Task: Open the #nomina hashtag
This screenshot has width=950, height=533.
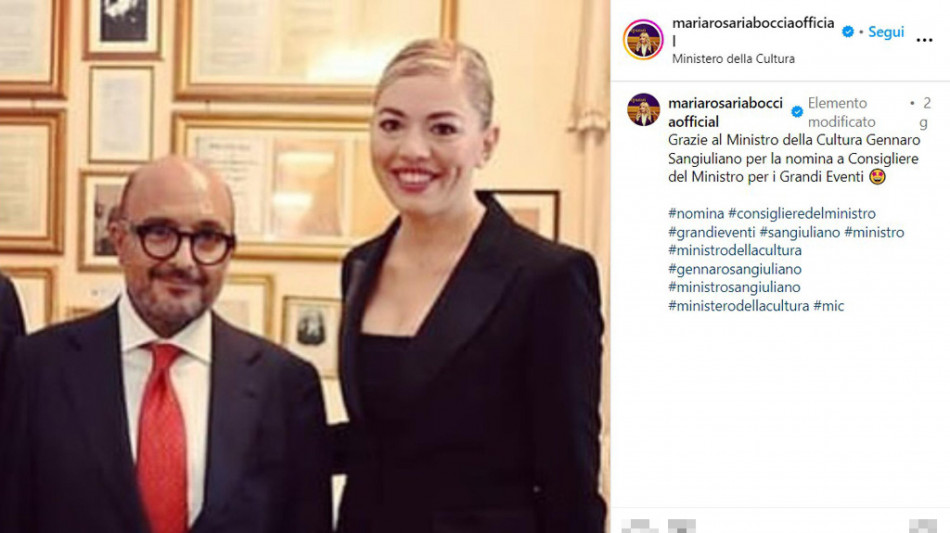Action: pos(696,213)
